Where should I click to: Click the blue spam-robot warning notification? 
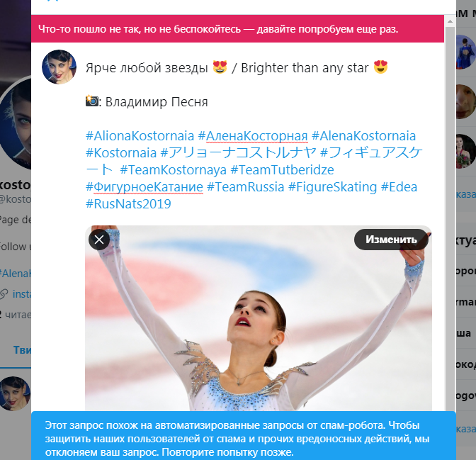coord(244,436)
